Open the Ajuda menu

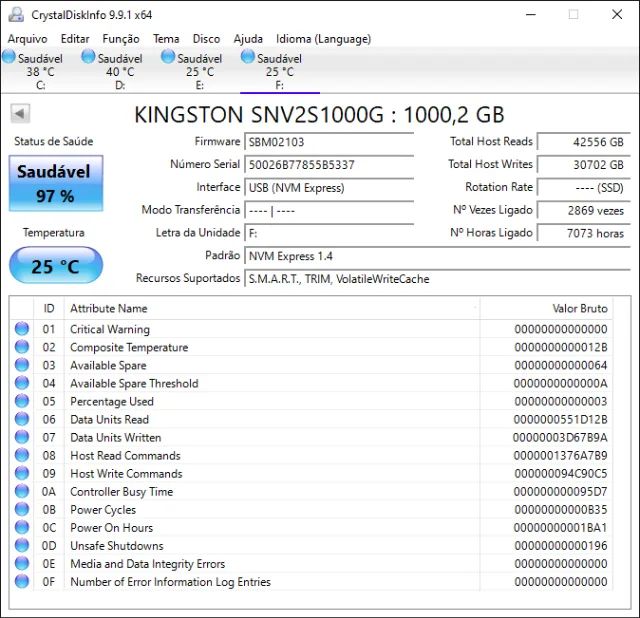pyautogui.click(x=248, y=39)
